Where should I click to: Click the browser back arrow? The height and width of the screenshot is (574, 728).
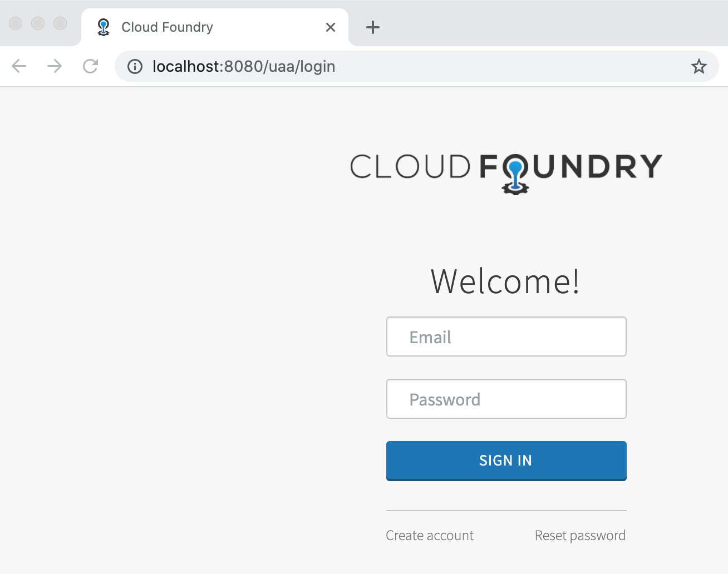click(19, 66)
